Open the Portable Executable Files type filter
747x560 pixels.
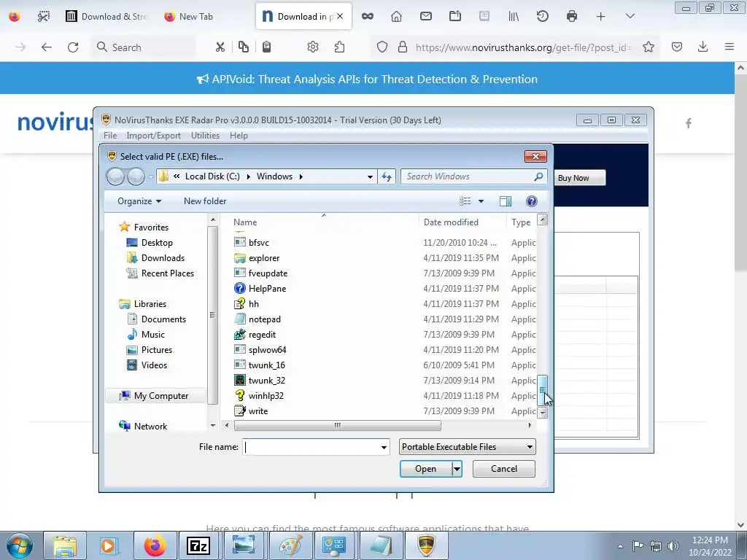pyautogui.click(x=468, y=447)
